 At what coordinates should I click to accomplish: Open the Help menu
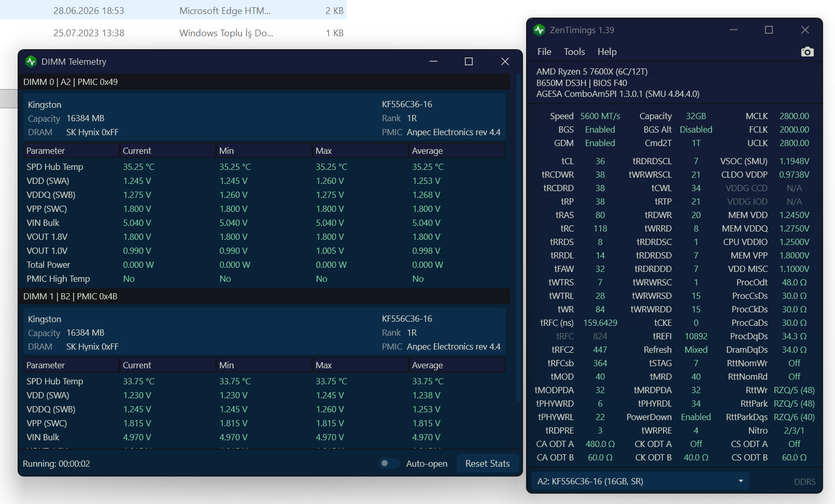pos(607,52)
